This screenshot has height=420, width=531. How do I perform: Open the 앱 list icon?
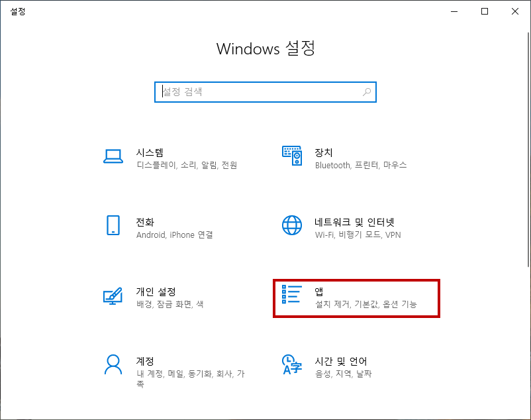[x=292, y=294]
